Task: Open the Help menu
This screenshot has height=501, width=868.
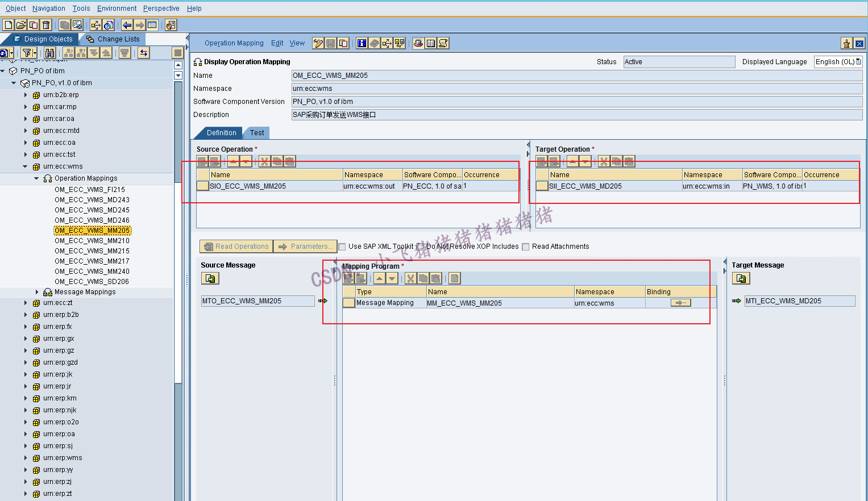Action: [x=194, y=9]
